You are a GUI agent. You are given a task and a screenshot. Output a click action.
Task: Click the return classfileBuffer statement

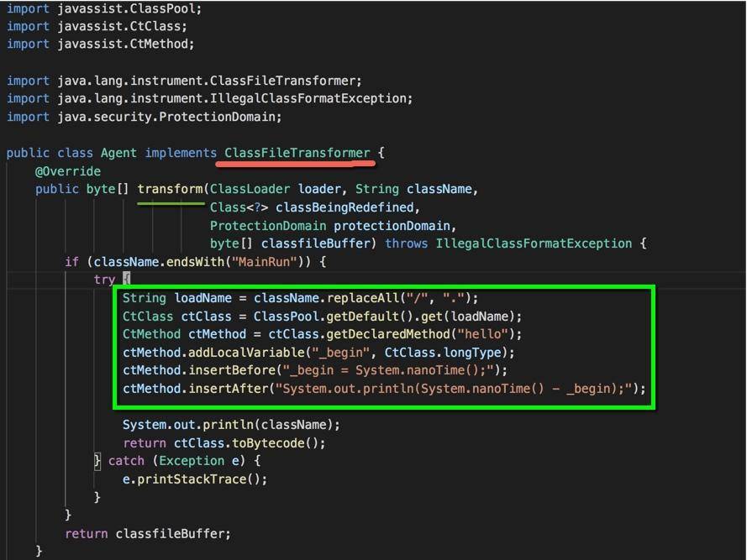[148, 533]
